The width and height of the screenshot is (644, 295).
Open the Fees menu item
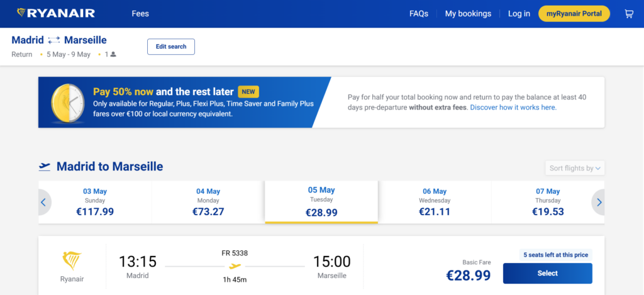tap(140, 14)
